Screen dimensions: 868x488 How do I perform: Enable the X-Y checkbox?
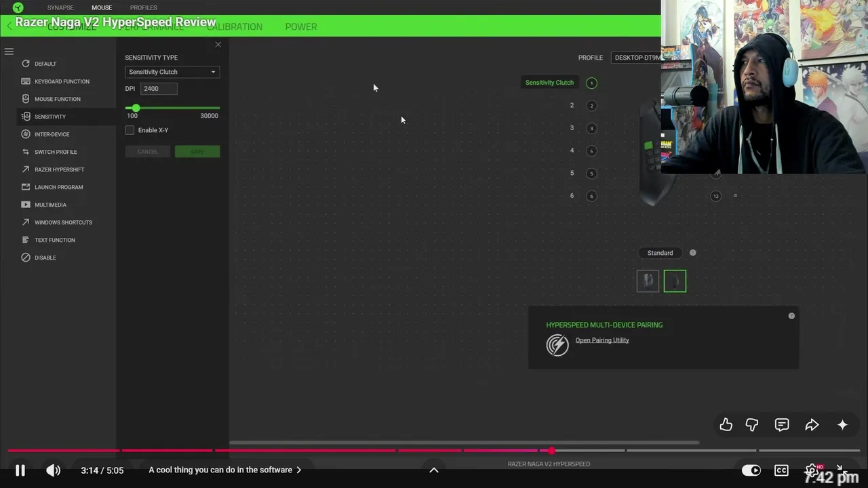coord(130,130)
